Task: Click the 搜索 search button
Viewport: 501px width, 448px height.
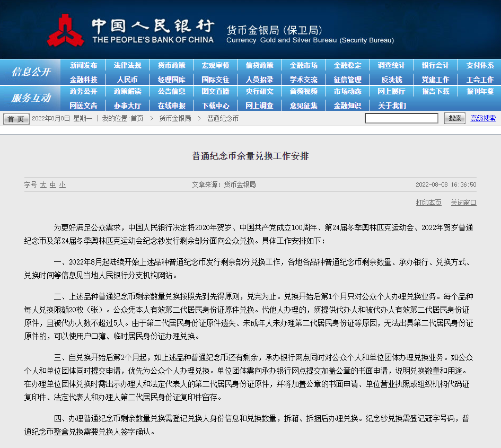Action: pyautogui.click(x=455, y=118)
